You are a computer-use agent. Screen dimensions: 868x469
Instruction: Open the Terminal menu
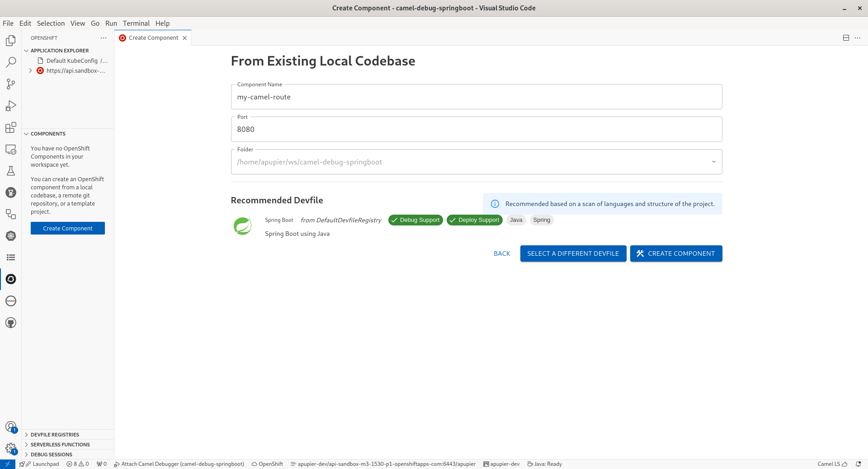pyautogui.click(x=136, y=23)
